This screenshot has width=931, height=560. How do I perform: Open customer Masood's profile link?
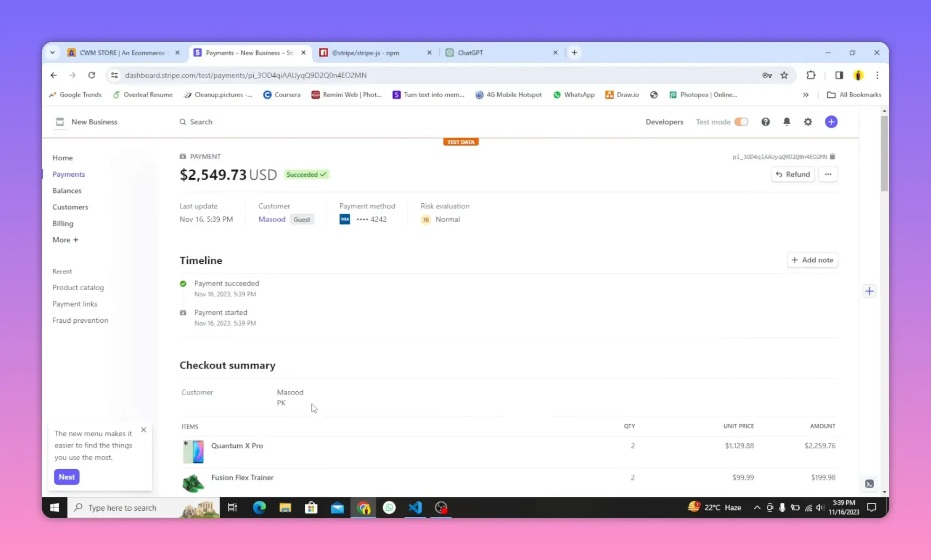pyautogui.click(x=272, y=219)
